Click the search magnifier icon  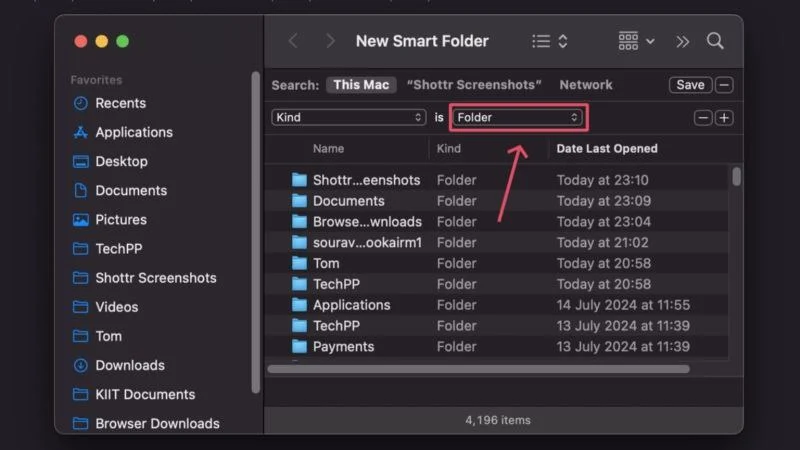[715, 41]
